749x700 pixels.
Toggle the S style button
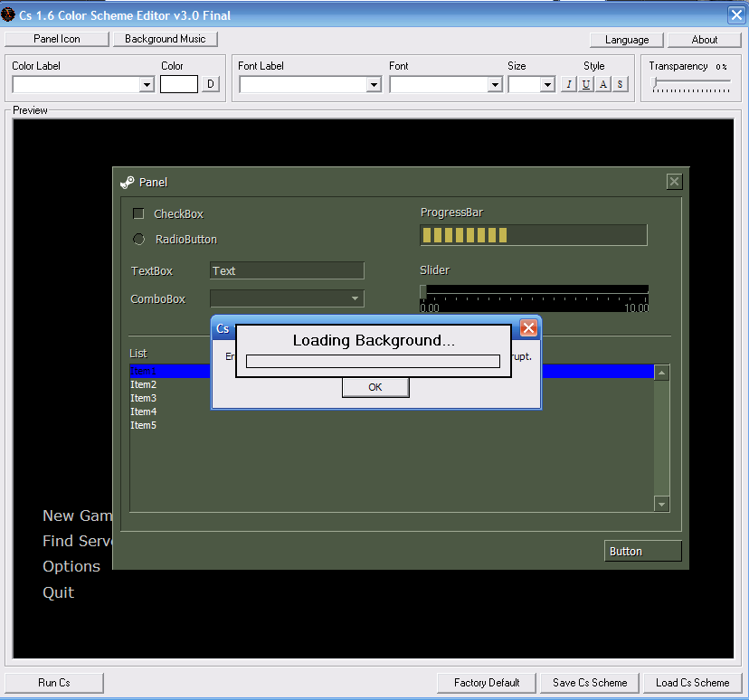pos(620,84)
